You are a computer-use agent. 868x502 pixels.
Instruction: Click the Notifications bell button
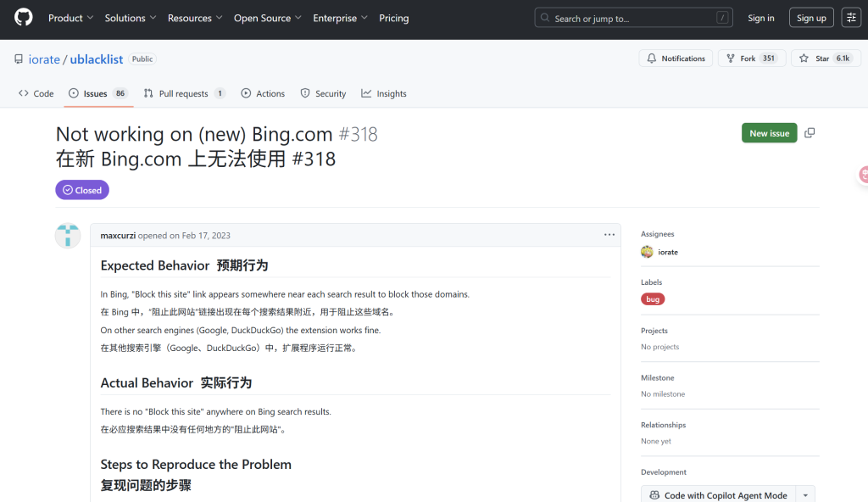point(676,59)
